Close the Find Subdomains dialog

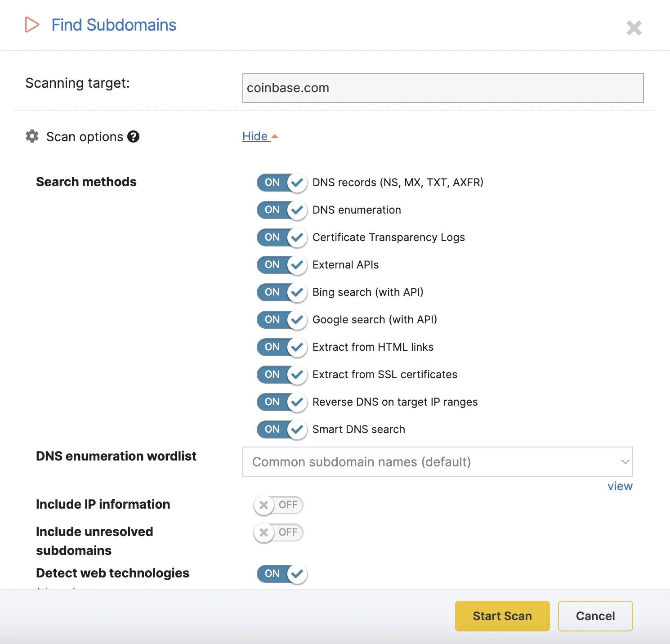[x=634, y=28]
